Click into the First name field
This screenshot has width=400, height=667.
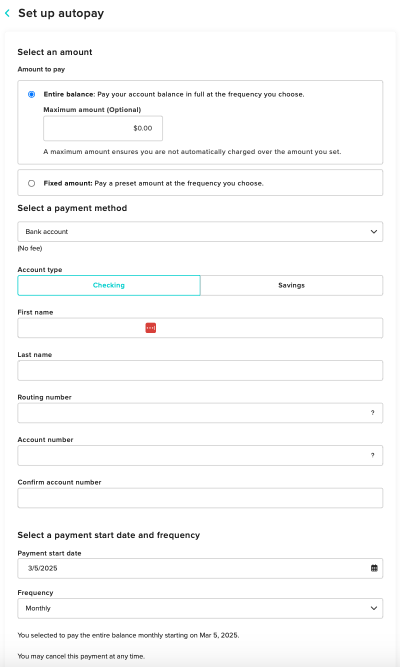point(200,328)
